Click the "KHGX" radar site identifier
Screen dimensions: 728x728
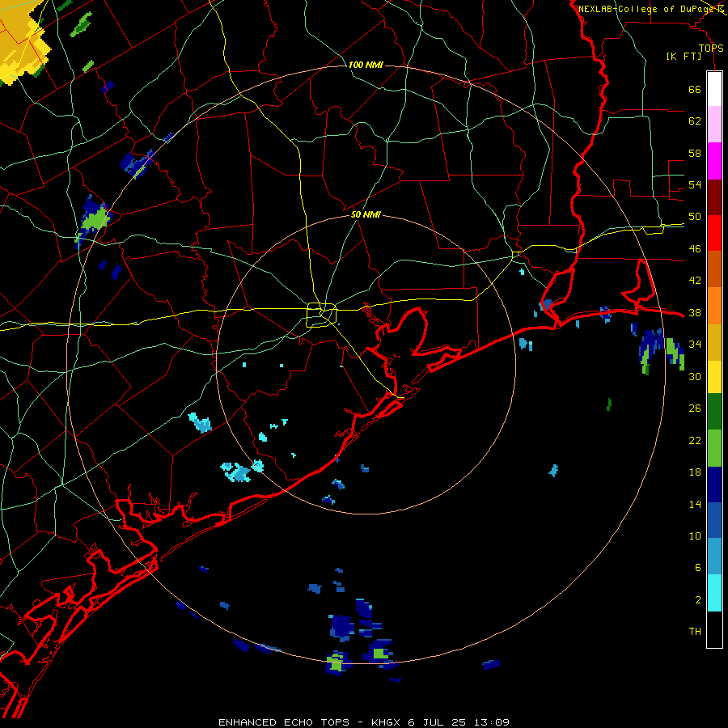click(387, 722)
